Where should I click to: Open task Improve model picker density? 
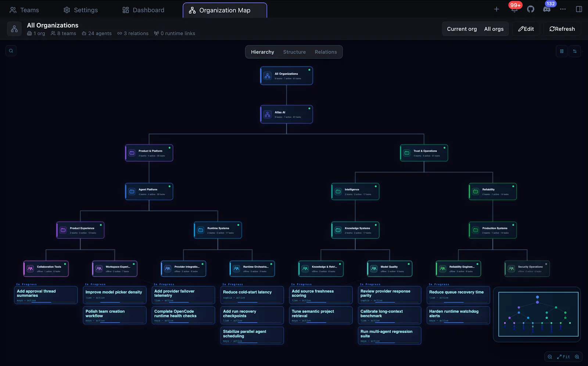(x=115, y=295)
